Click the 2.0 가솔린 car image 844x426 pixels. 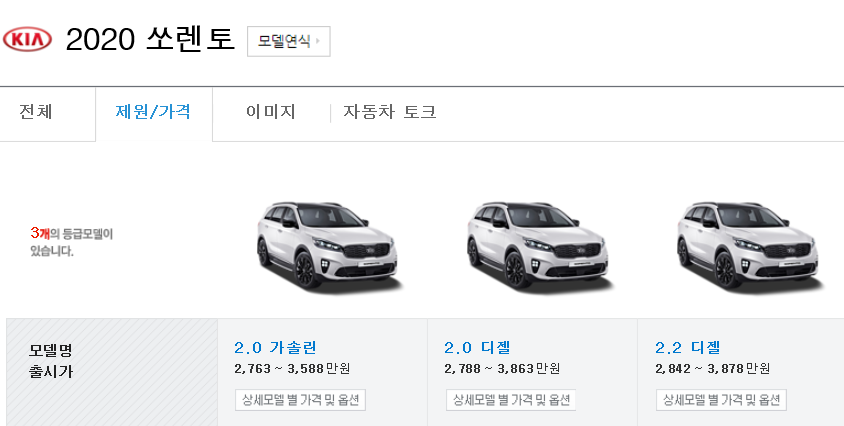click(x=328, y=245)
